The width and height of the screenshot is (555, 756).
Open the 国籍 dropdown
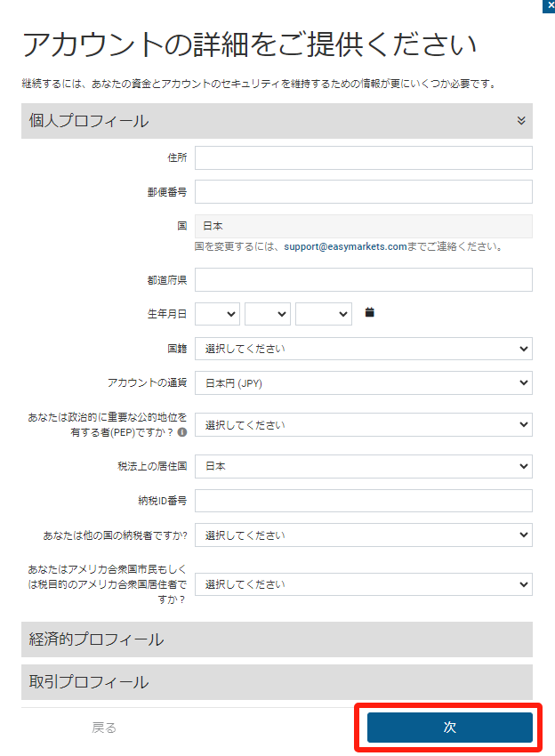(x=364, y=349)
